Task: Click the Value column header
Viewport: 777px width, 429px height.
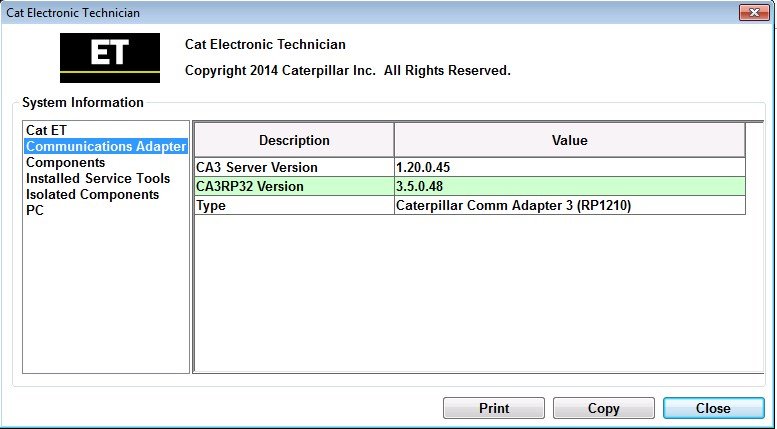Action: [570, 140]
